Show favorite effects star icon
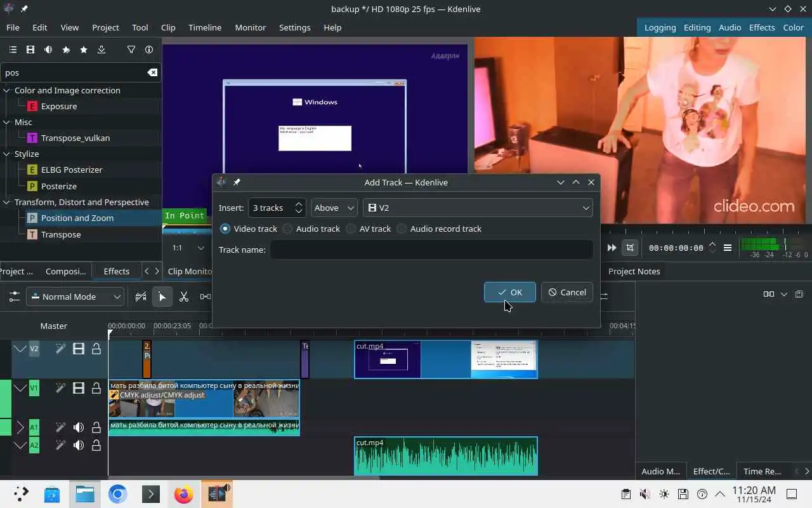The width and height of the screenshot is (812, 508). (84, 50)
